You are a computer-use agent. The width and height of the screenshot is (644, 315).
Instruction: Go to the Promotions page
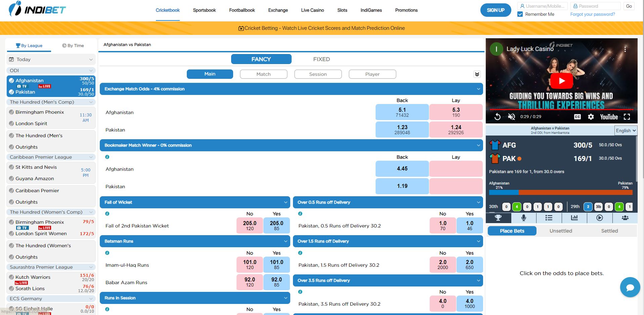click(x=406, y=10)
